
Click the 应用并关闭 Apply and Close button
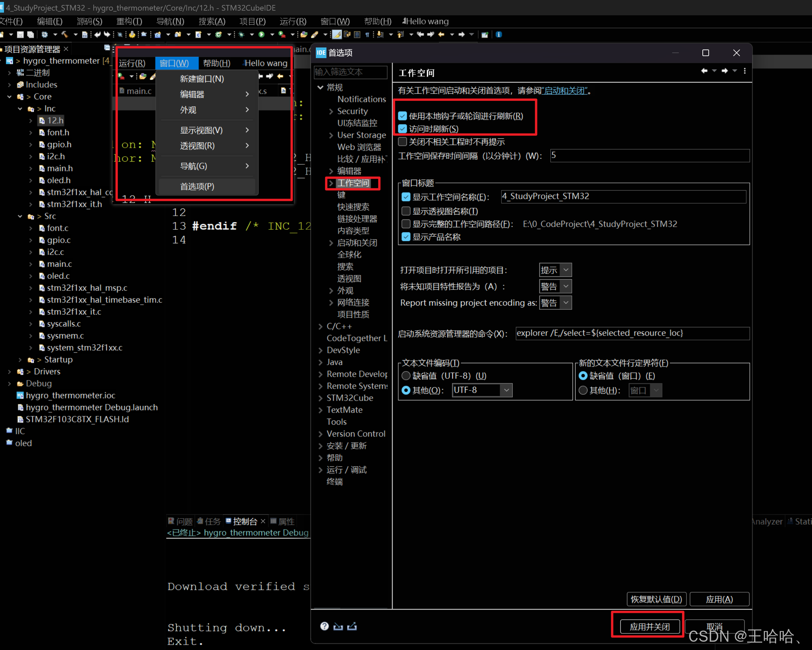(x=649, y=626)
